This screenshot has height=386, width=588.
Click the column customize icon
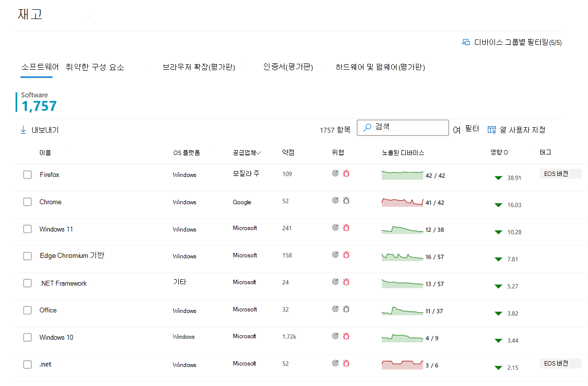point(492,130)
